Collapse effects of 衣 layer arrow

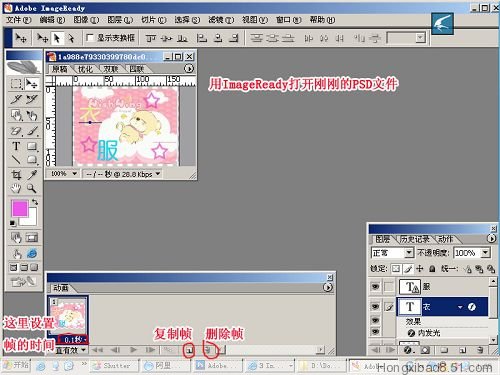click(x=460, y=307)
